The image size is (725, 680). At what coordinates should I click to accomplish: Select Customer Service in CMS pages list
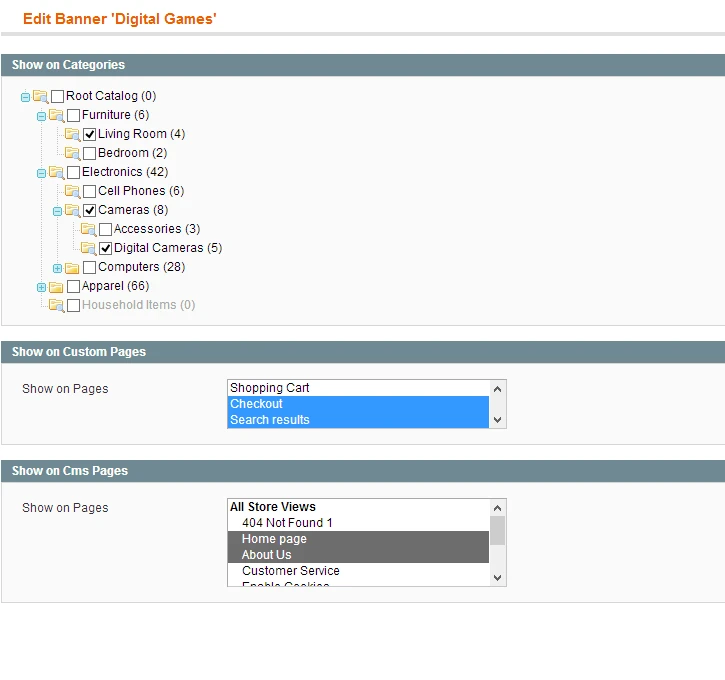[x=290, y=571]
